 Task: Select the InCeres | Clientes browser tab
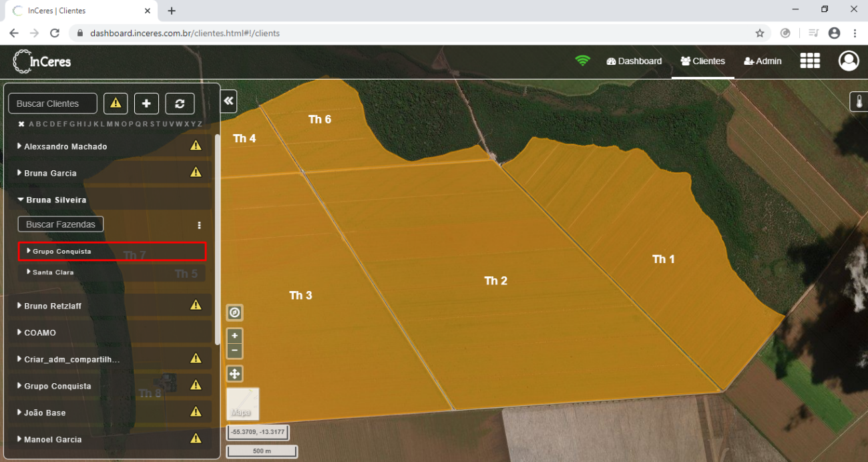click(80, 11)
